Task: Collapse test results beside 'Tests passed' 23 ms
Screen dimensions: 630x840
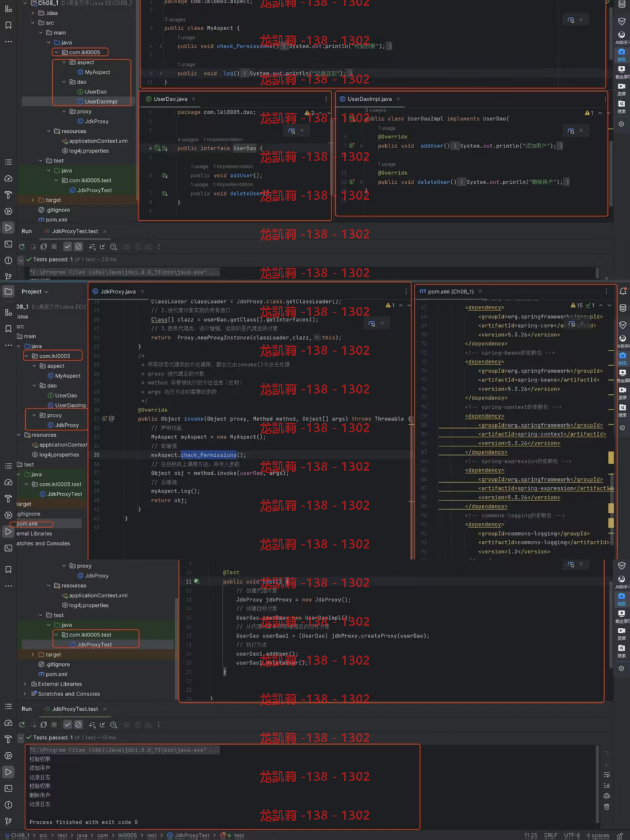Action: tap(21, 260)
